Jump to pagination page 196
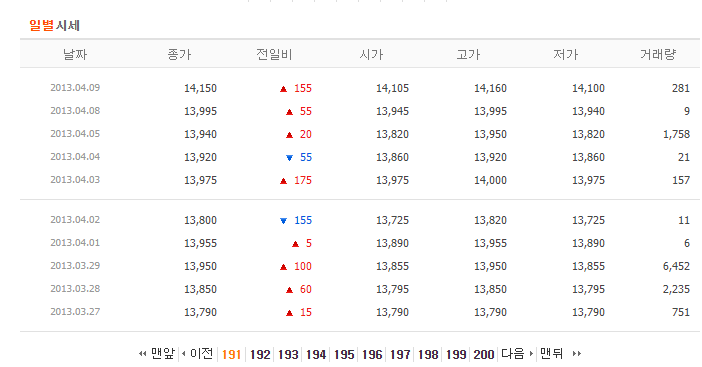Viewport: 702px width, 367px height. click(372, 354)
